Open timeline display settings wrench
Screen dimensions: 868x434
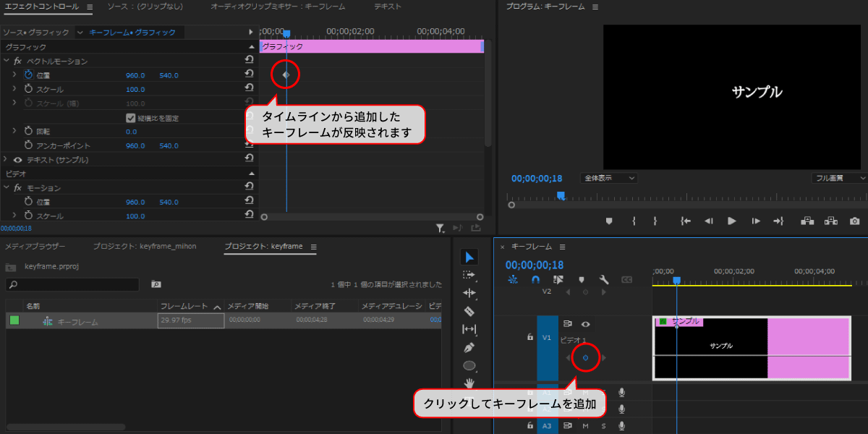603,279
